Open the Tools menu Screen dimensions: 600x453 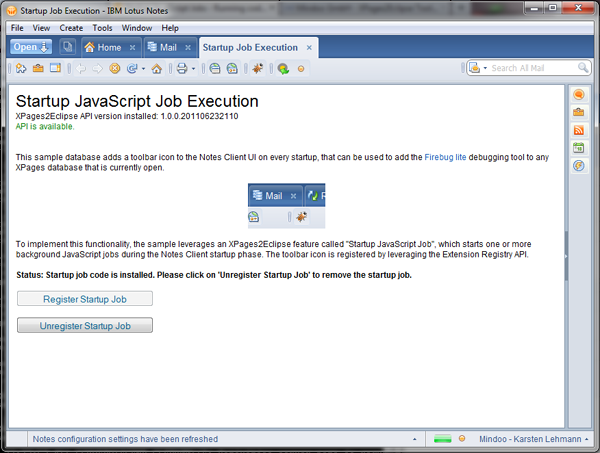coord(103,28)
